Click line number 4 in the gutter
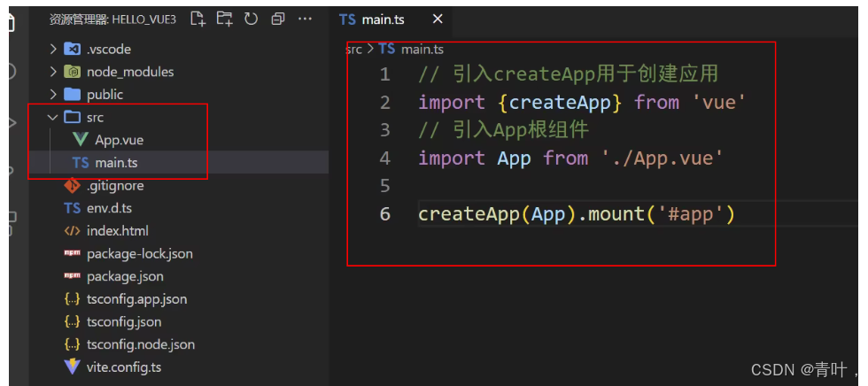 [x=384, y=158]
